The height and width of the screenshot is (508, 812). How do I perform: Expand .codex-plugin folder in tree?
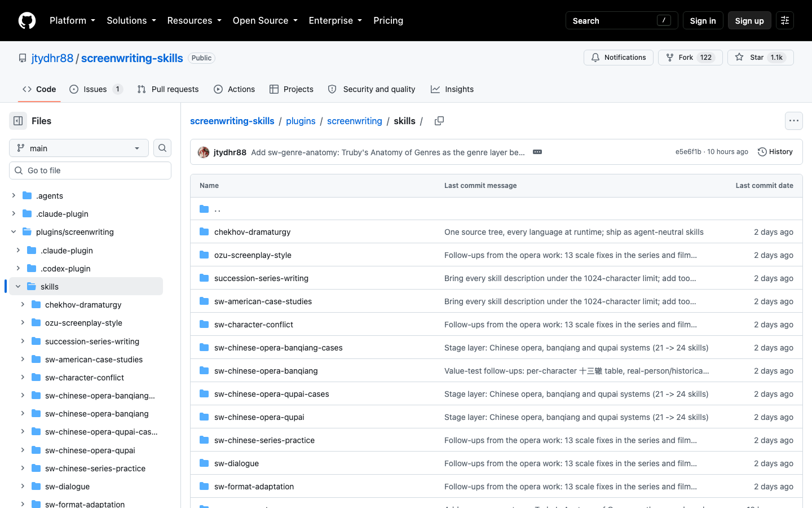coord(18,269)
